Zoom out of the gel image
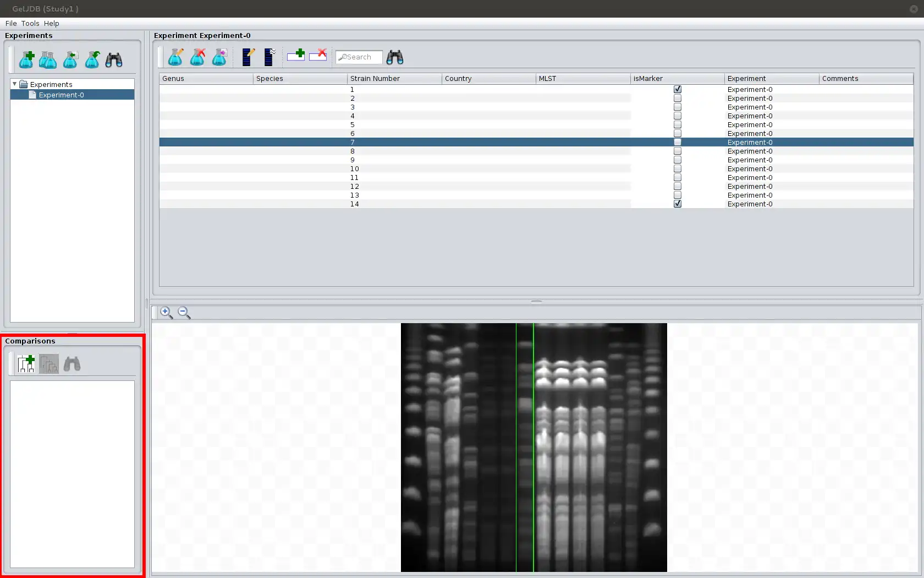 coord(184,313)
